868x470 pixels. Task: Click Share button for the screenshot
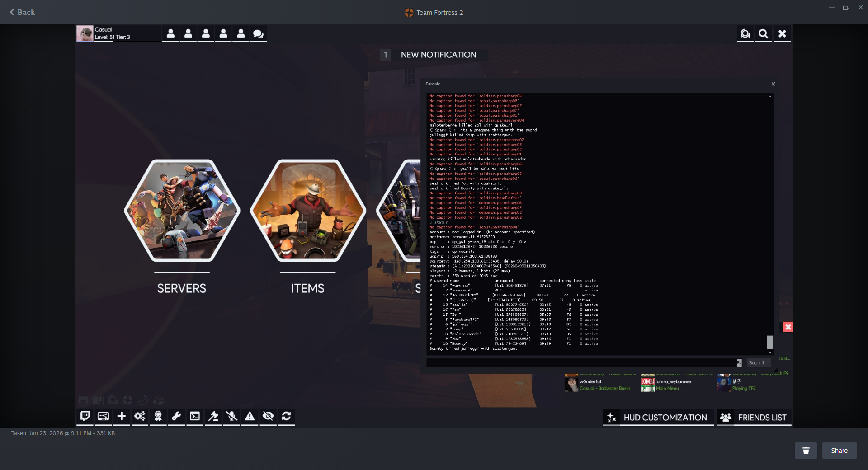point(839,451)
